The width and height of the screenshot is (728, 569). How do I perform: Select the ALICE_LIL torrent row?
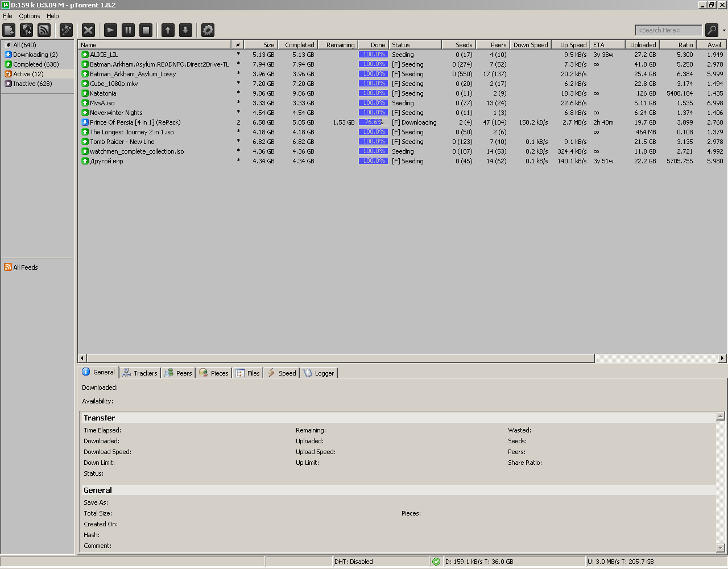tap(402, 55)
